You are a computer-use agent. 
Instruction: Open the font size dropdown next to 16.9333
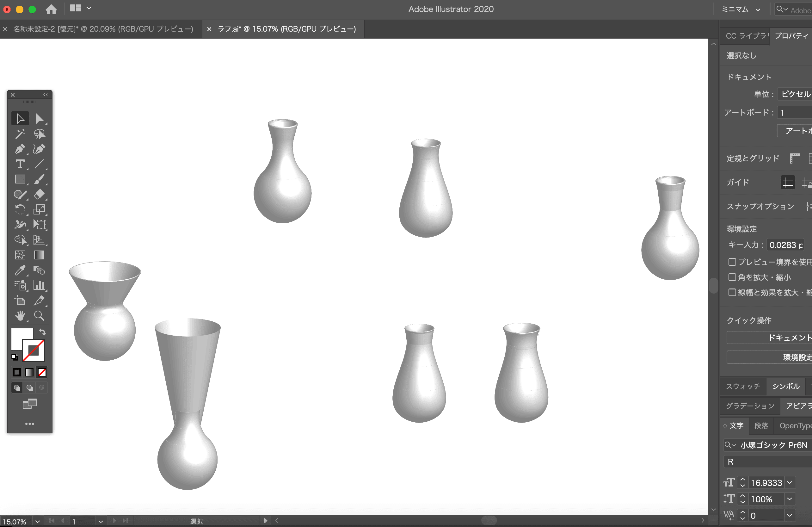[x=790, y=483]
